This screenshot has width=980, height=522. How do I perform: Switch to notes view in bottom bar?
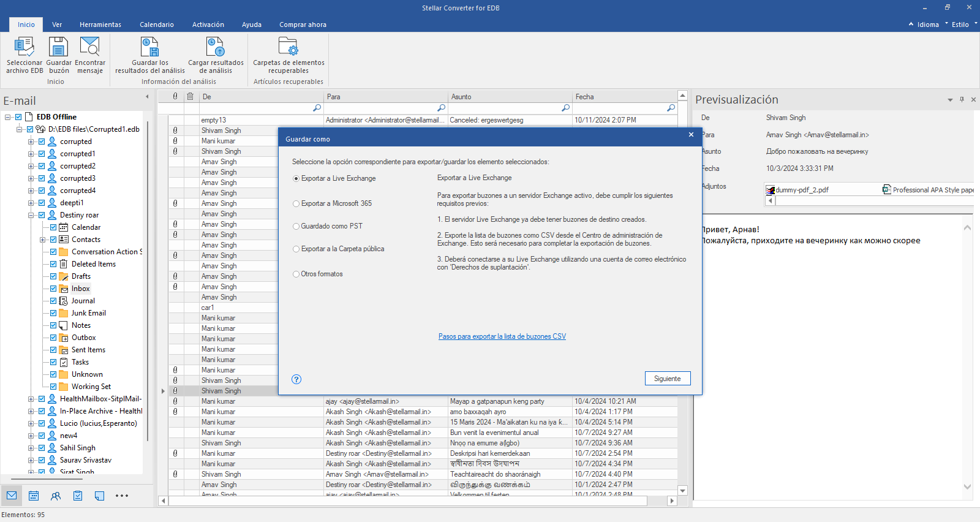pos(100,496)
